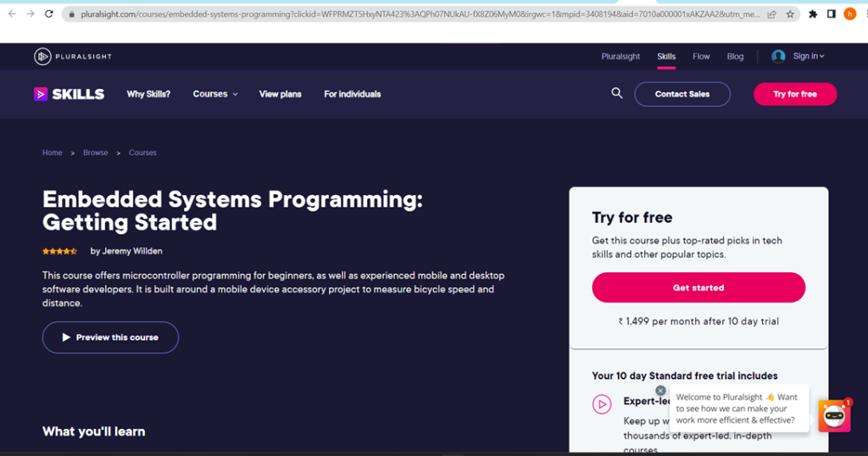The image size is (868, 456).
Task: Toggle the browser side panel icon
Action: [x=831, y=14]
